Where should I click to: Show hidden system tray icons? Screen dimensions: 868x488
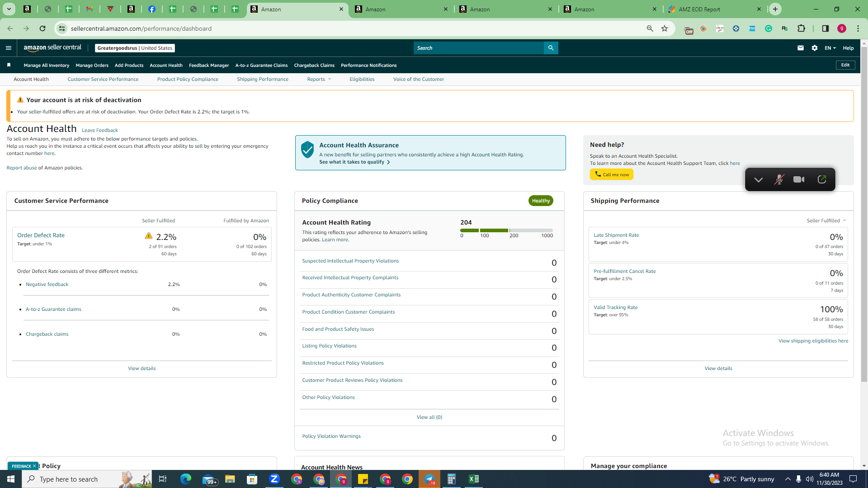pyautogui.click(x=788, y=479)
